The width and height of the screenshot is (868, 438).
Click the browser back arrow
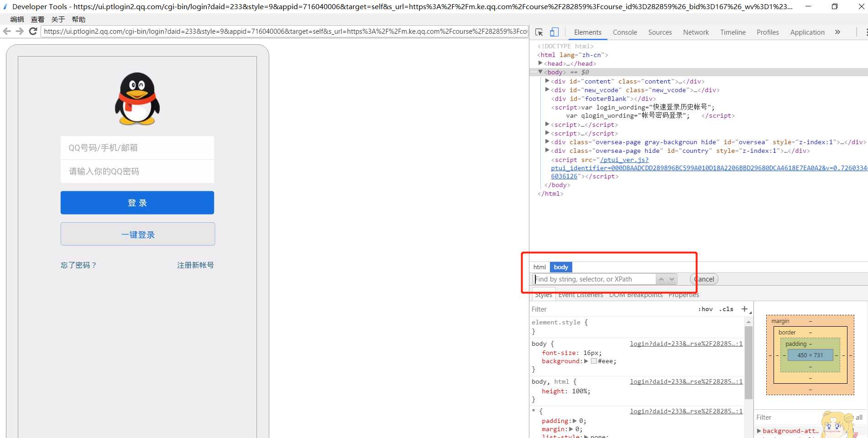click(x=7, y=31)
